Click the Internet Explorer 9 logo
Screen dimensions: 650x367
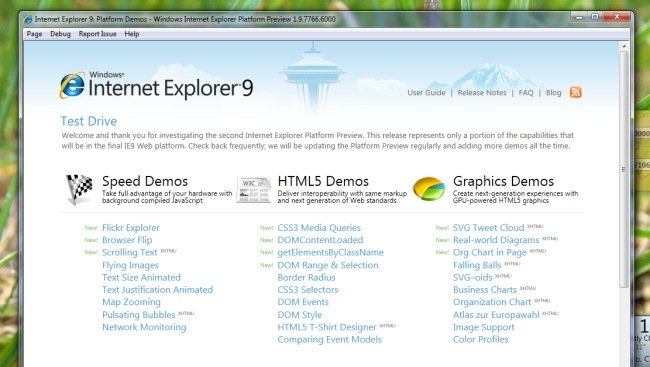click(x=156, y=86)
